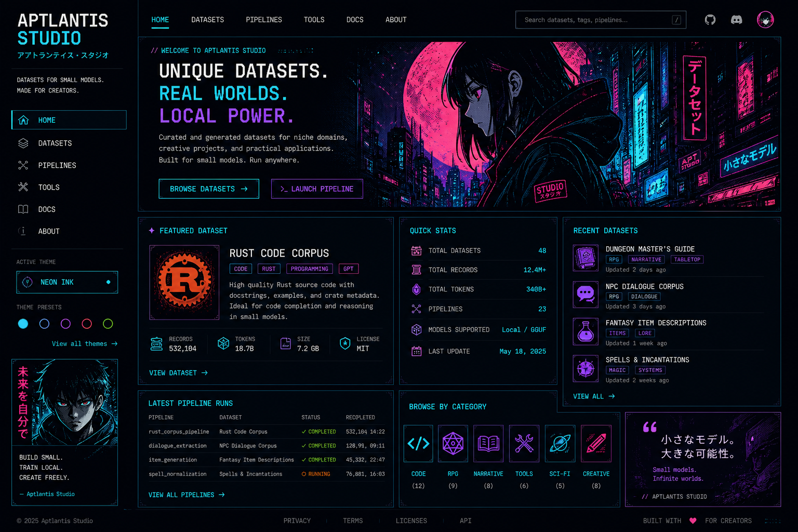The height and width of the screenshot is (532, 798).
Task: Open NPC Dialogue Corpus chat icon
Action: (x=586, y=295)
